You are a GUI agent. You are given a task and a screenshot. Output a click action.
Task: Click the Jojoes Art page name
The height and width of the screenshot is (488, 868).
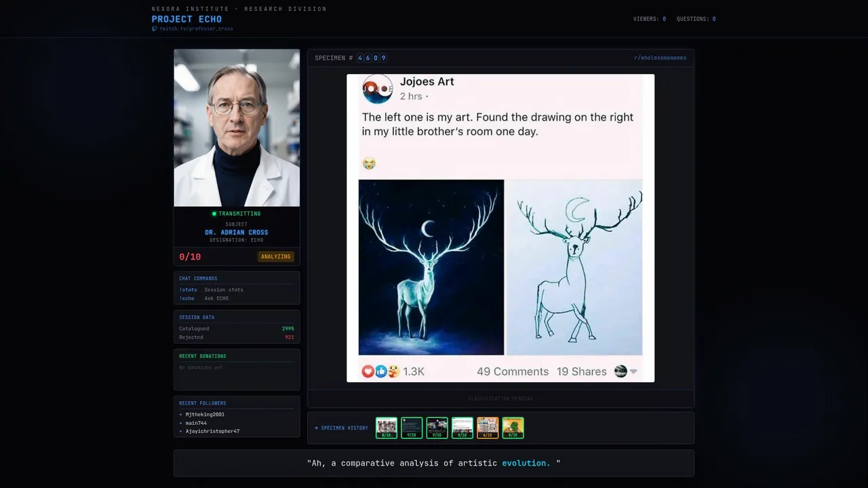pos(427,81)
